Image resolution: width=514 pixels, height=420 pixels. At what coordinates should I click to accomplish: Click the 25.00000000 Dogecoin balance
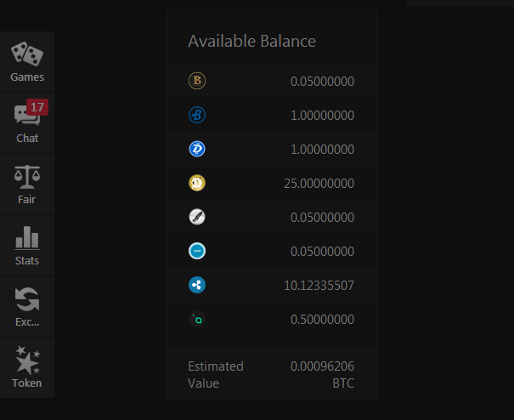[x=319, y=184]
